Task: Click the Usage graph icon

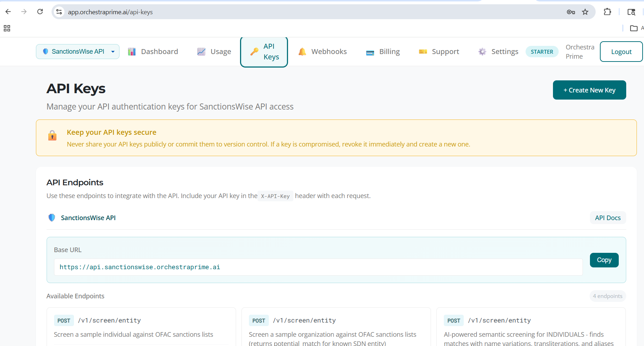Action: click(201, 52)
